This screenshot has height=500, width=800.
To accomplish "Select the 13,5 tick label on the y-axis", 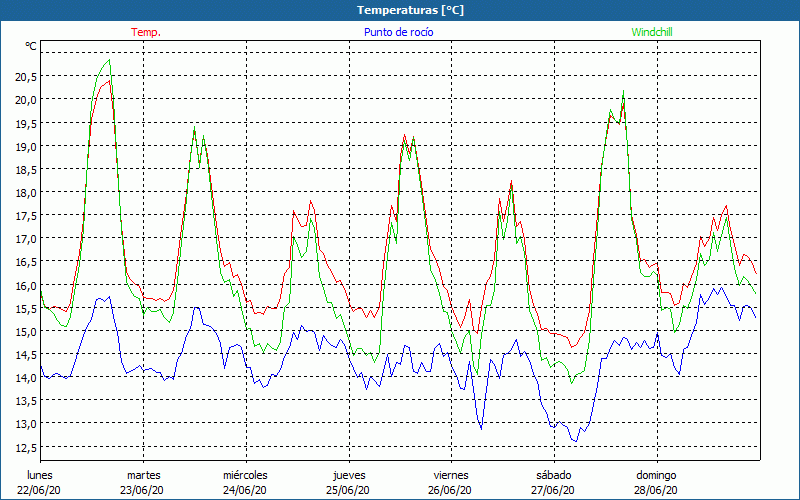I will [x=25, y=400].
